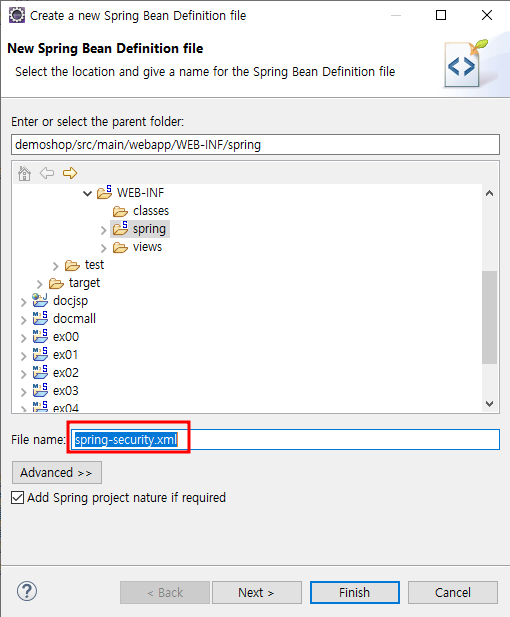Click the help question mark icon
Image resolution: width=510 pixels, height=617 pixels.
[27, 591]
